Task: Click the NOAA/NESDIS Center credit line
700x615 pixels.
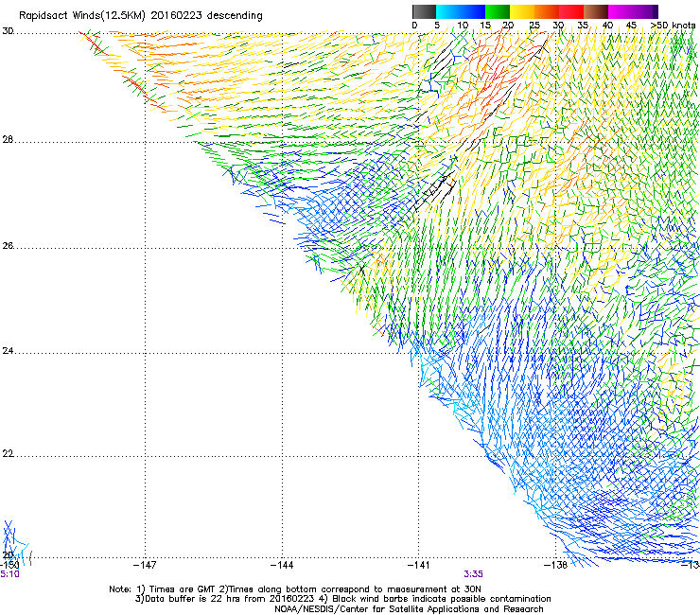Action: (409, 609)
